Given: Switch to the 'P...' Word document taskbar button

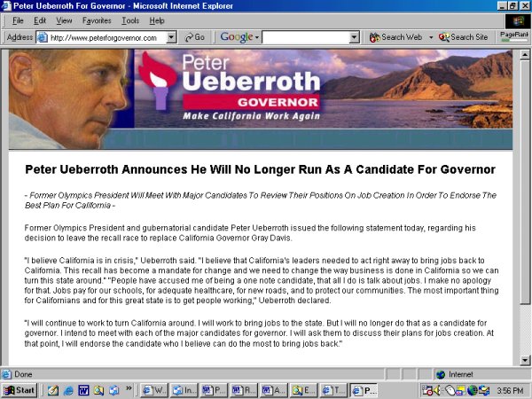Looking at the screenshot, I should pyautogui.click(x=214, y=390).
